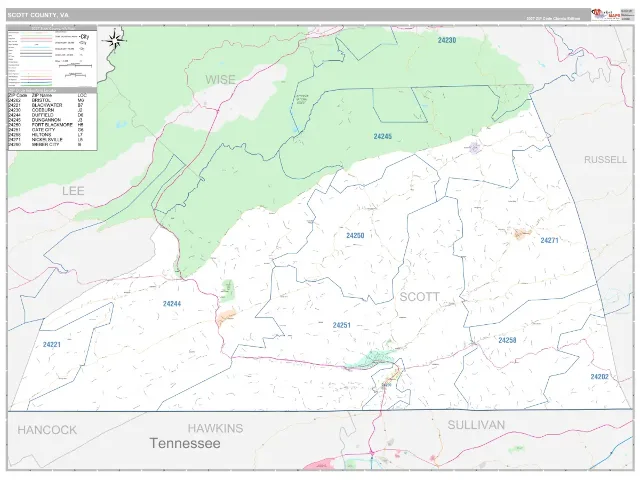Select ZIP label 24251 on the map

pos(341,325)
